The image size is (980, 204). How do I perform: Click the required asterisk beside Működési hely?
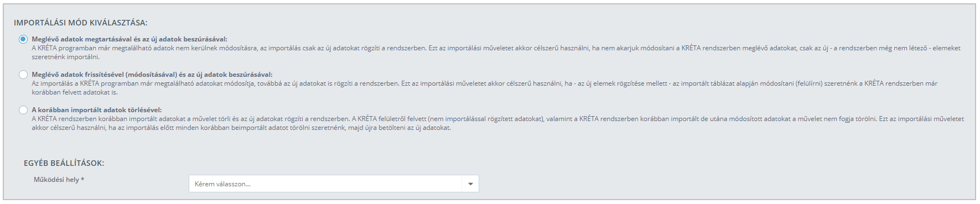(82, 179)
